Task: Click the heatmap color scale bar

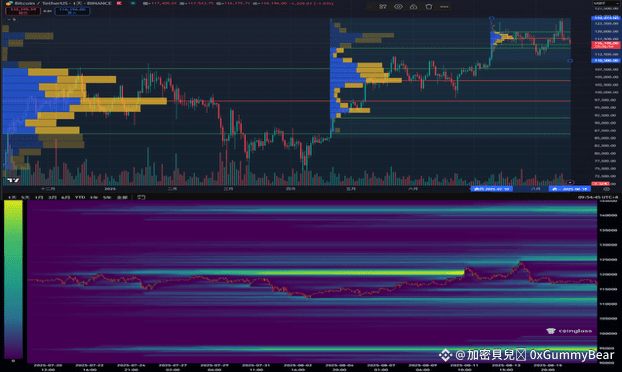Action: (x=13, y=279)
